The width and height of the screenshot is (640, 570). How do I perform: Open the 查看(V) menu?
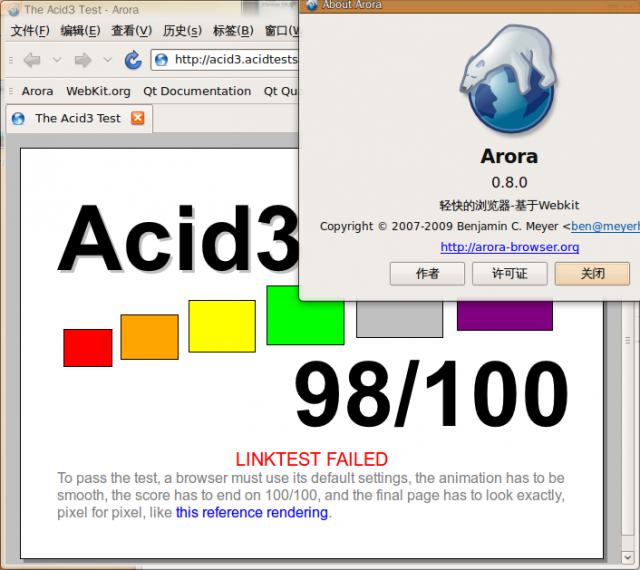132,31
